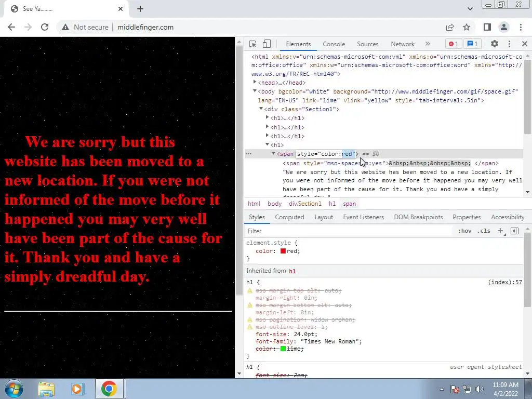Open the Computed styles tab
532x399 pixels.
click(289, 217)
